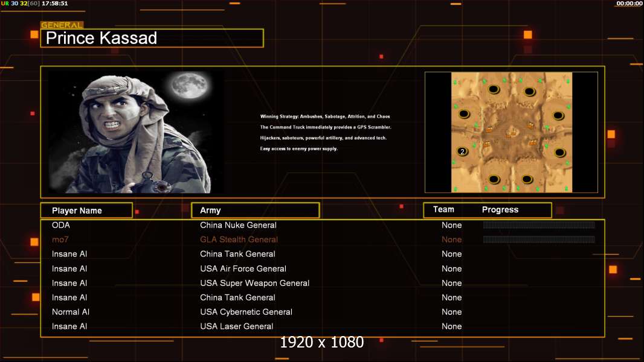Click the Army column header
The width and height of the screenshot is (644, 362).
click(255, 211)
